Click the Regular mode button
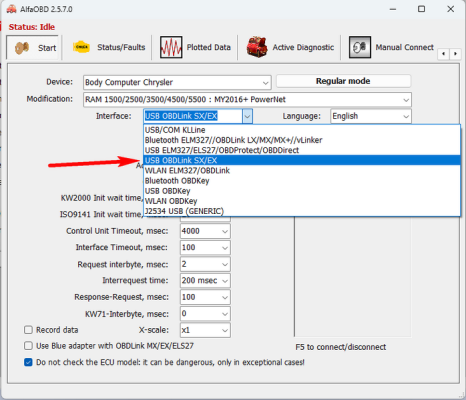Image resolution: width=466 pixels, height=400 pixels. (x=343, y=81)
